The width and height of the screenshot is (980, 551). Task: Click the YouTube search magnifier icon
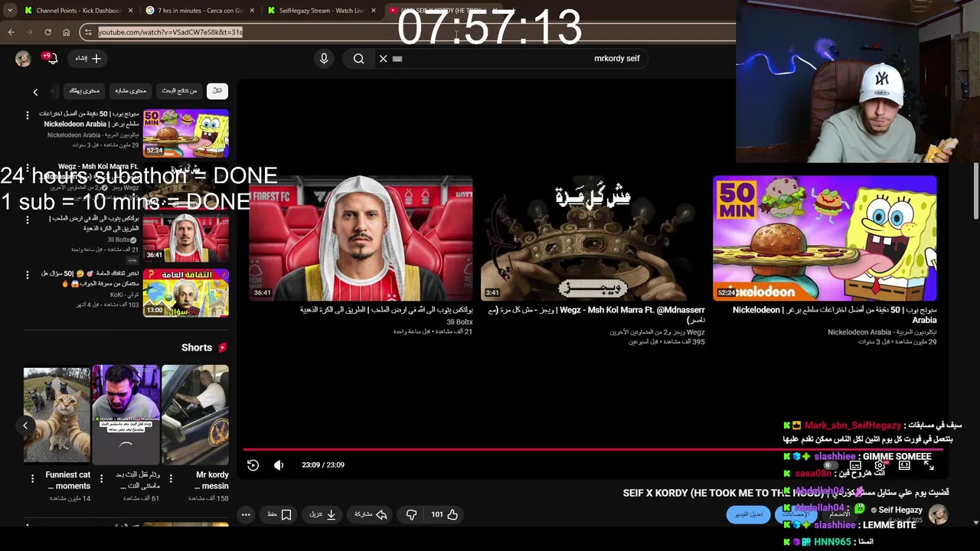358,58
